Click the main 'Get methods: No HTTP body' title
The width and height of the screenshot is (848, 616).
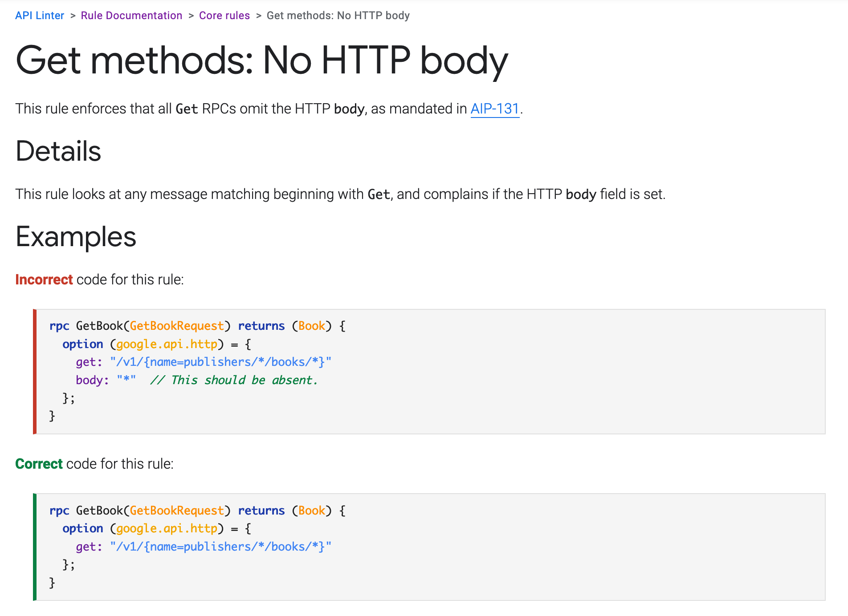tap(261, 60)
